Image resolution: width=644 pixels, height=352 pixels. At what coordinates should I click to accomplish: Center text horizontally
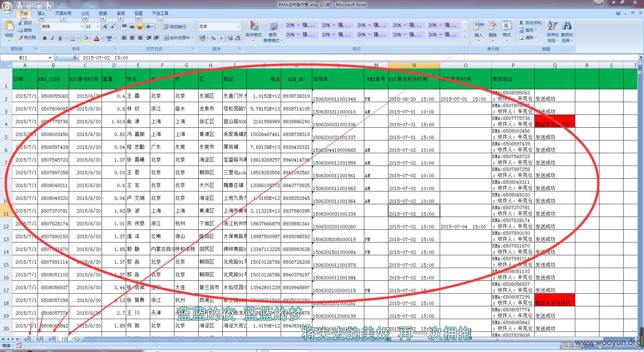[x=132, y=38]
